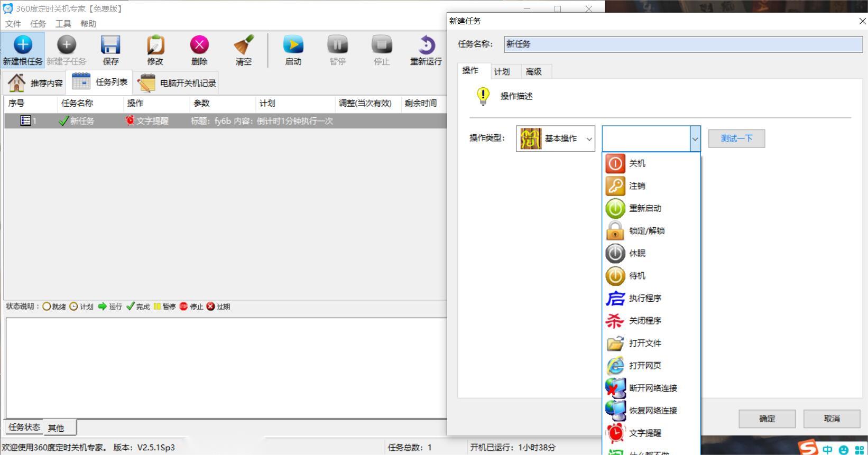Click the 停止 stop toolbar icon
Screen dimensions: 868x455
tap(382, 50)
